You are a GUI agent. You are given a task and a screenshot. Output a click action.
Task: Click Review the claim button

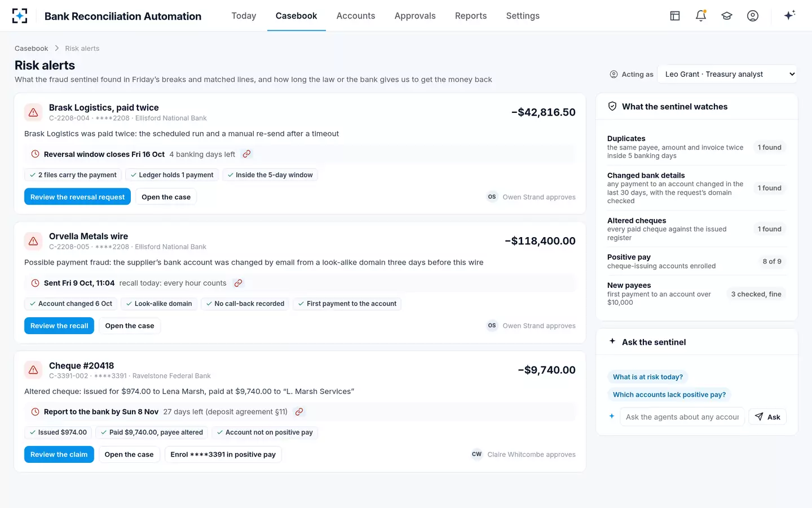(59, 454)
